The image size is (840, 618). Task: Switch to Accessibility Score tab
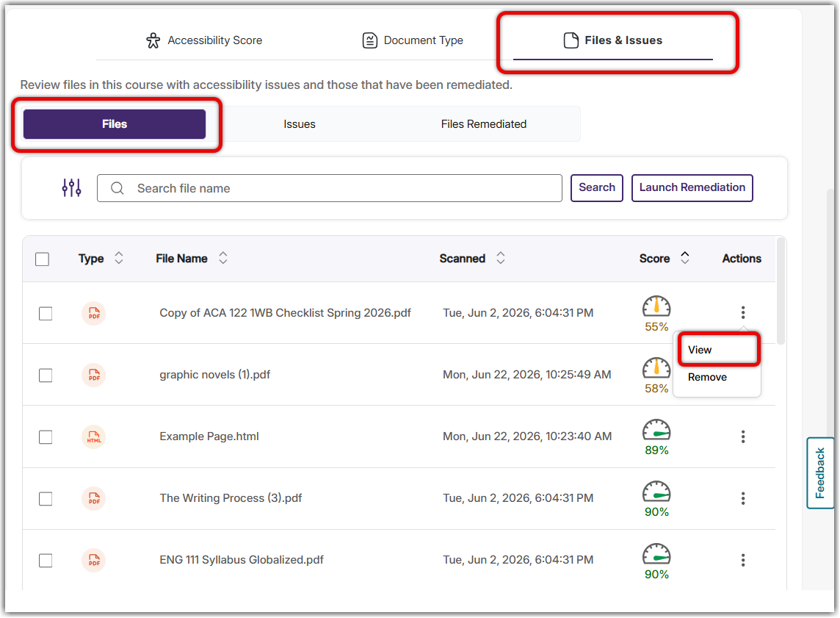[204, 40]
